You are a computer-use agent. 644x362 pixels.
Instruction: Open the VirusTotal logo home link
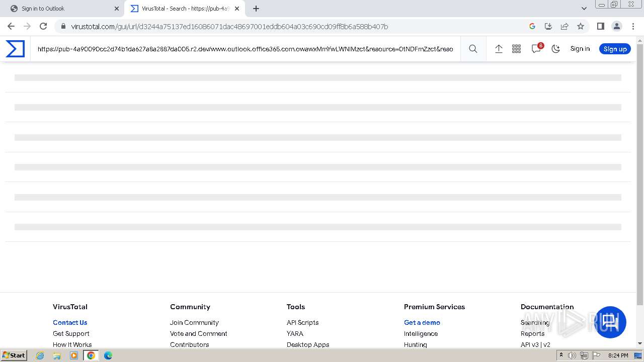tap(15, 49)
